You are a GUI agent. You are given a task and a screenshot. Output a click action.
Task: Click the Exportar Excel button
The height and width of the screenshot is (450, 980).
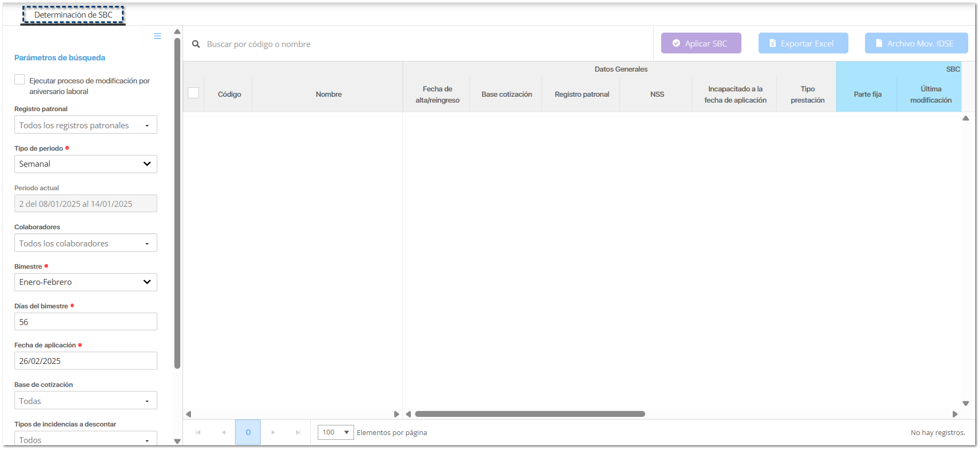pos(803,43)
